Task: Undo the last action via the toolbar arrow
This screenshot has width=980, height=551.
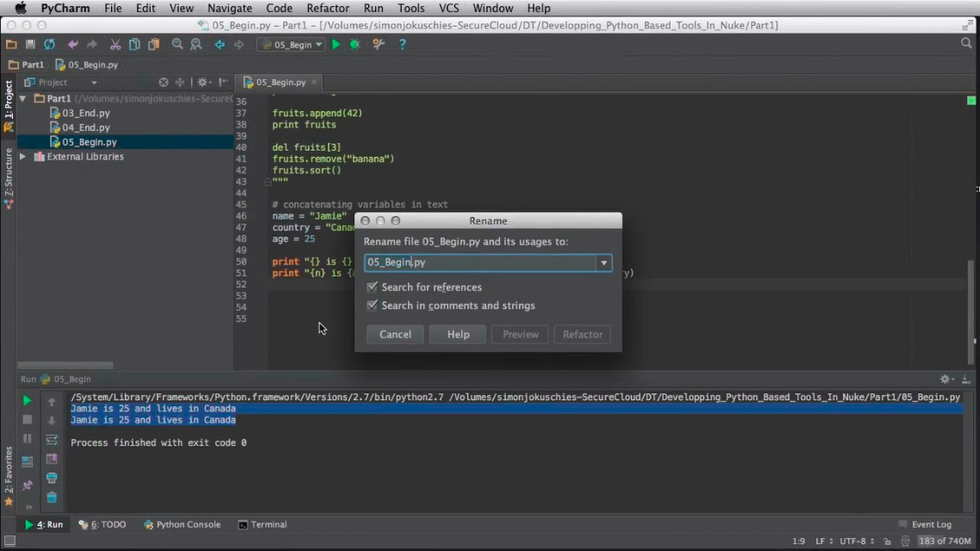Action: [x=73, y=44]
